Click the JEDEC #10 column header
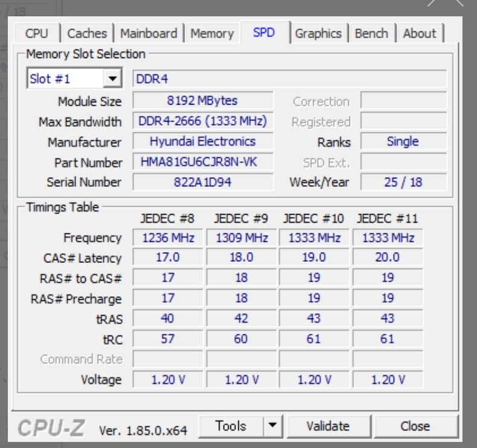This screenshot has width=477, height=448. tap(313, 218)
